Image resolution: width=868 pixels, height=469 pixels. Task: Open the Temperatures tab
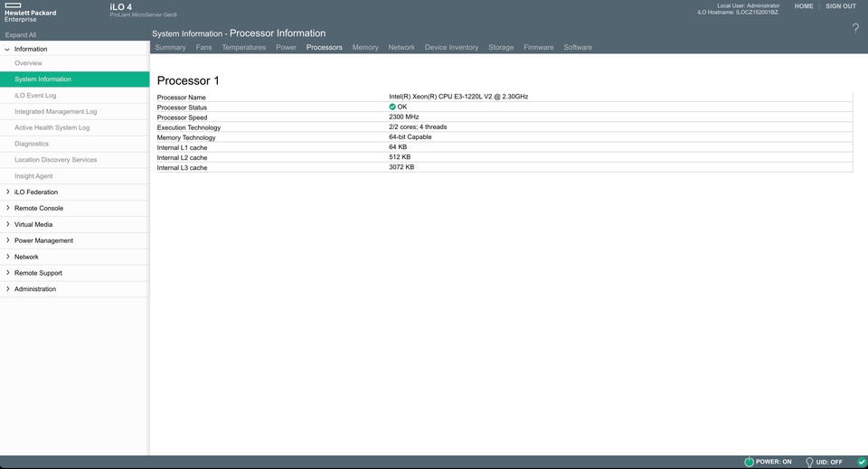coord(243,48)
